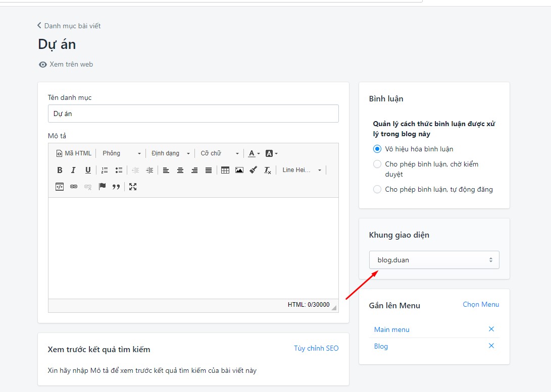551x392 pixels.
Task: Open the Main menu link
Action: (x=392, y=329)
